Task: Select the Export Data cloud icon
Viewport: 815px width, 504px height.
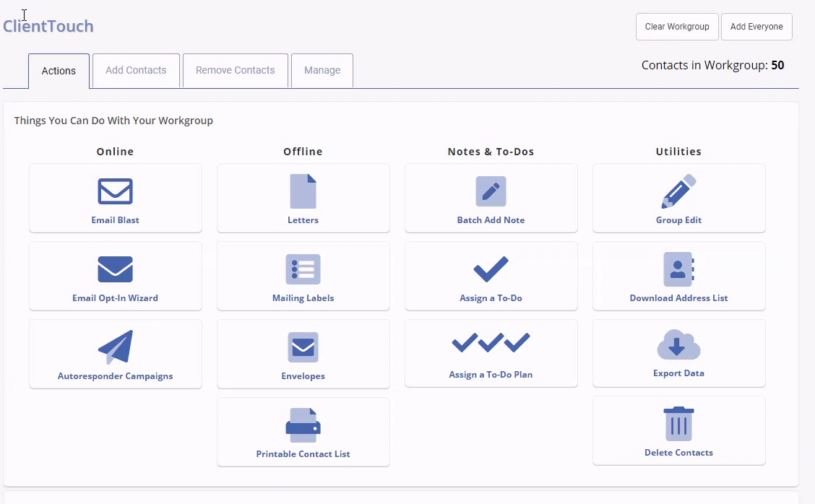Action: (679, 344)
